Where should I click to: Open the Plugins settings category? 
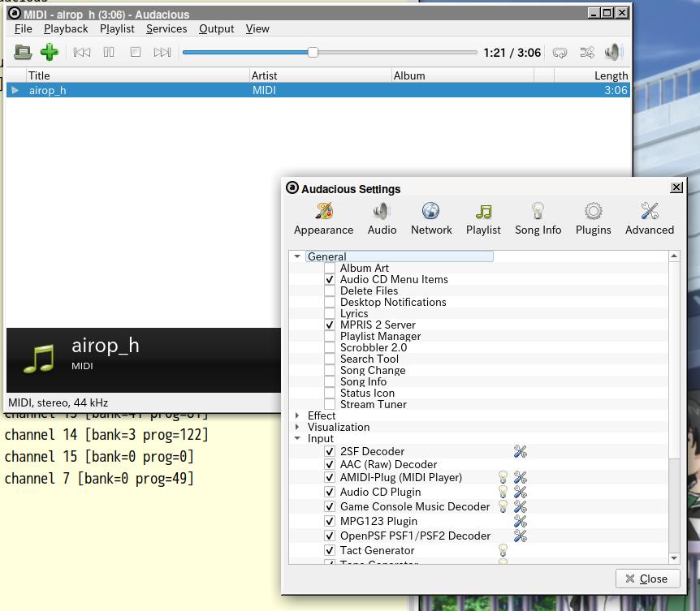pyautogui.click(x=594, y=218)
